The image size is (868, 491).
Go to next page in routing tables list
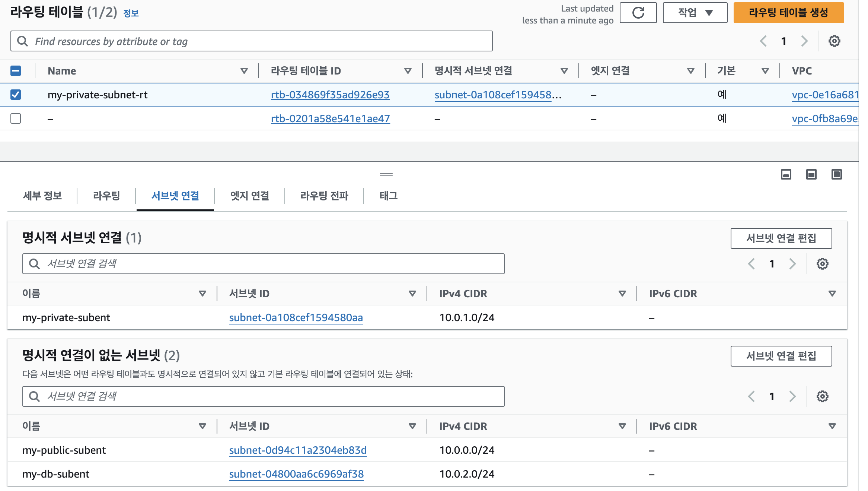click(x=804, y=41)
